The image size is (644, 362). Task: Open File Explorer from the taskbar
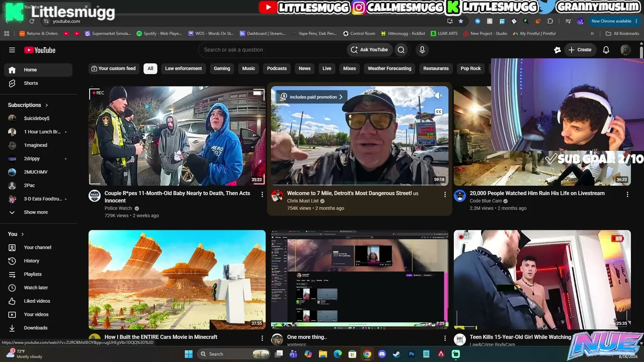tap(323, 354)
